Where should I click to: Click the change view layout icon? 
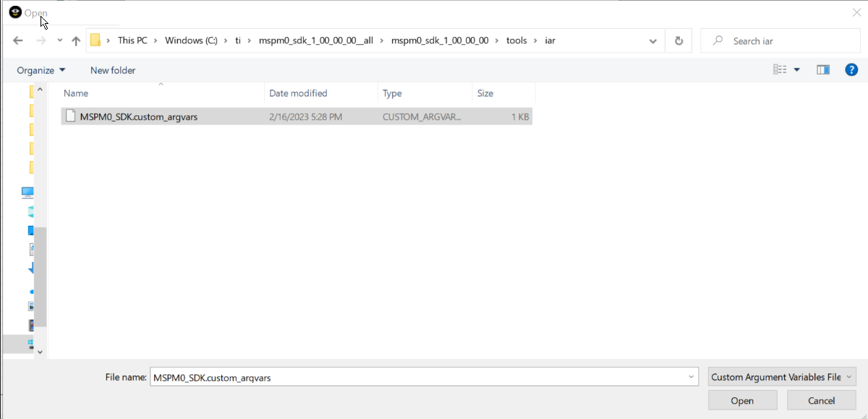pyautogui.click(x=780, y=69)
